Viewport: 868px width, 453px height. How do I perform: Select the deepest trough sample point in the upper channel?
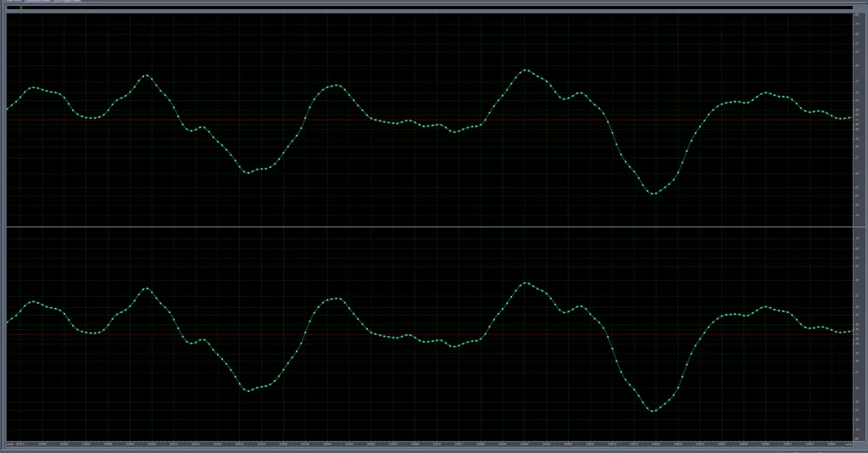[x=654, y=193]
